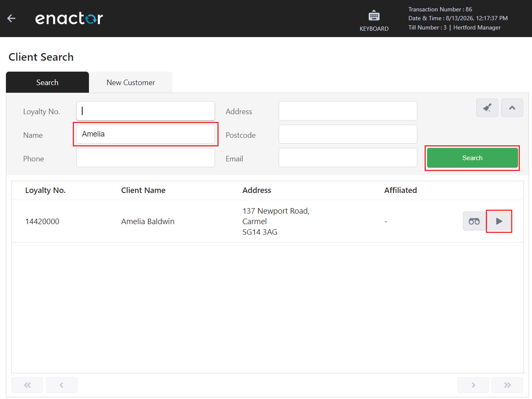The image size is (532, 399).
Task: Focus the Address input field
Action: point(348,111)
